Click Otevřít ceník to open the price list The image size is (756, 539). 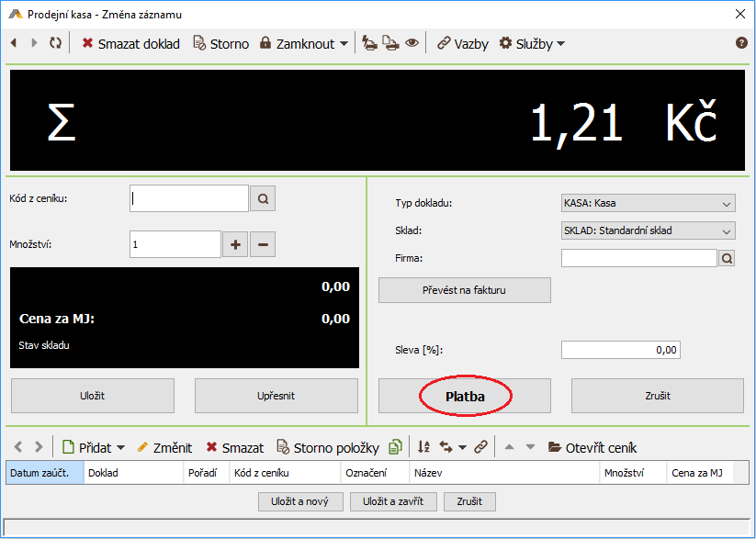[592, 448]
